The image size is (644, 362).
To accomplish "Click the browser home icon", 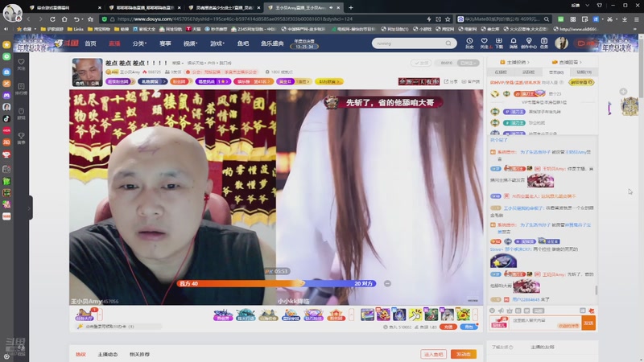I will pyautogui.click(x=64, y=19).
